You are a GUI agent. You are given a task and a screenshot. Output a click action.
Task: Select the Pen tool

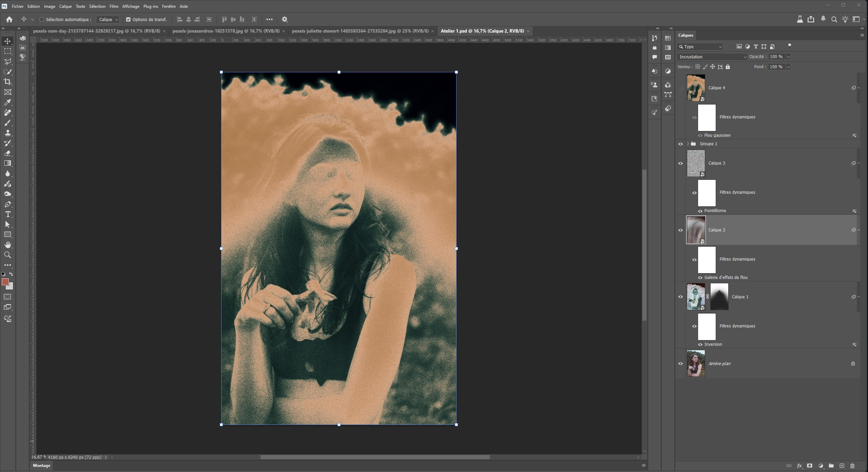click(7, 204)
